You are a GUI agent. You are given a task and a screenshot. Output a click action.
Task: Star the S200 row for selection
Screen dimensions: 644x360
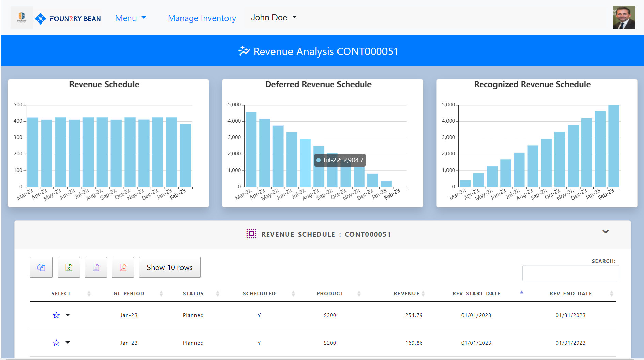tap(56, 343)
